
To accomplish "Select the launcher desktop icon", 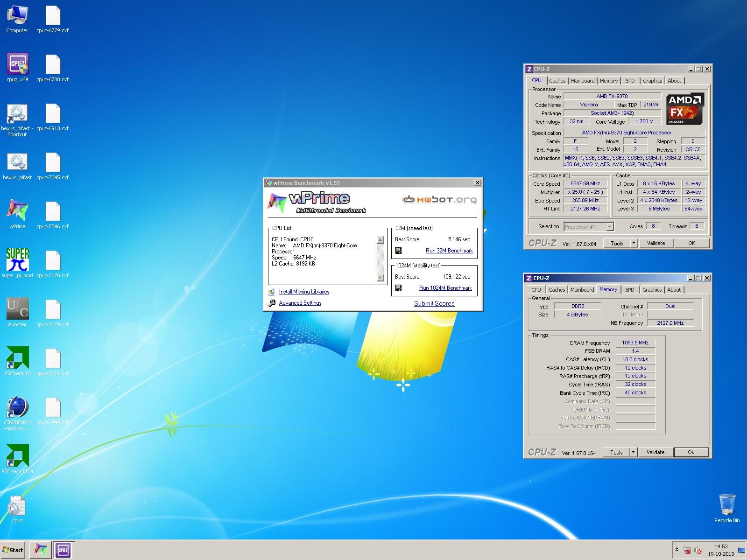I will [17, 313].
